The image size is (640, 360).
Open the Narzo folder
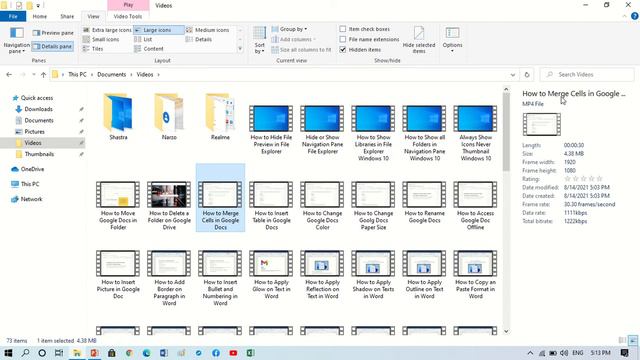pos(169,117)
